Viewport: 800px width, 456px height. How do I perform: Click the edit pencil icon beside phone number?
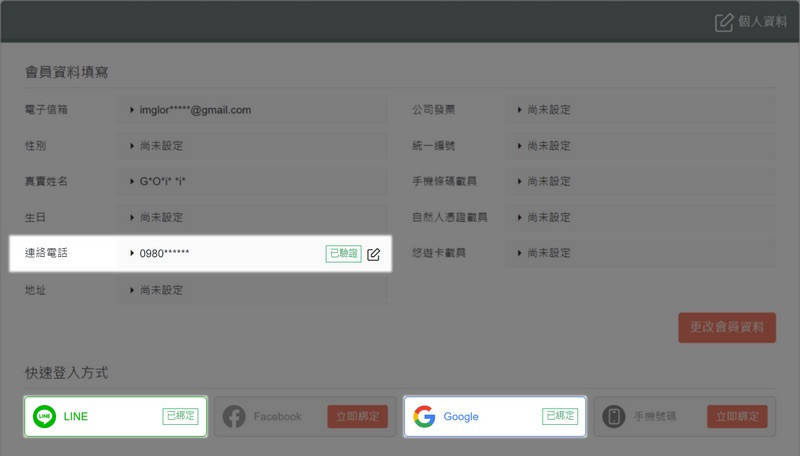[373, 254]
